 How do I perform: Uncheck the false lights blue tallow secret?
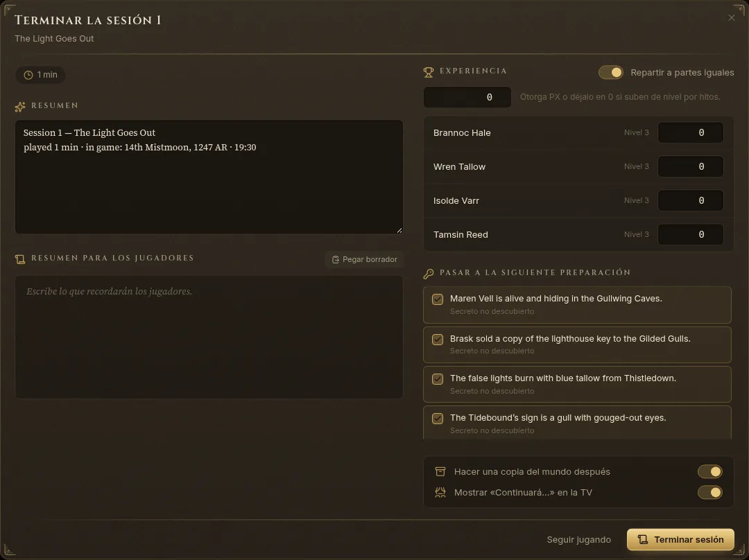pyautogui.click(x=438, y=378)
